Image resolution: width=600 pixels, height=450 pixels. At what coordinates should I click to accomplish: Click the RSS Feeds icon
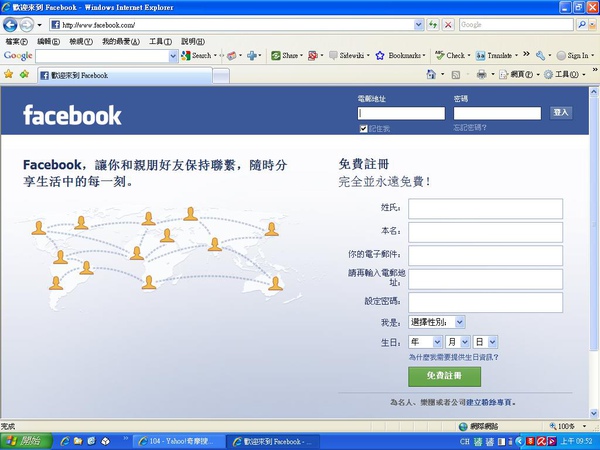point(455,75)
